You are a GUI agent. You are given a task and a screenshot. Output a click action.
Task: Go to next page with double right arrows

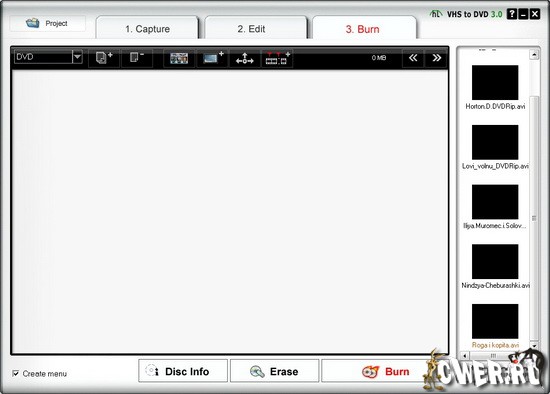coord(436,58)
